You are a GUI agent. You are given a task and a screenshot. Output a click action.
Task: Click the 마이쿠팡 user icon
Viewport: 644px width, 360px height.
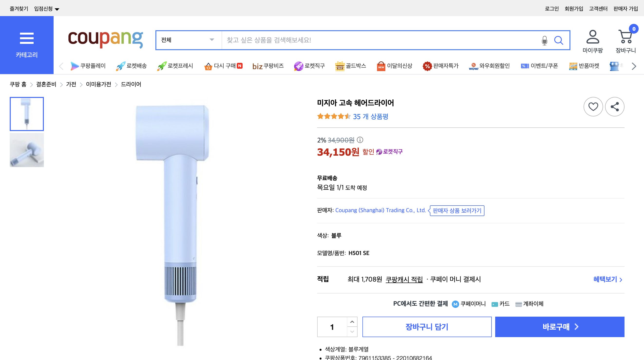592,38
